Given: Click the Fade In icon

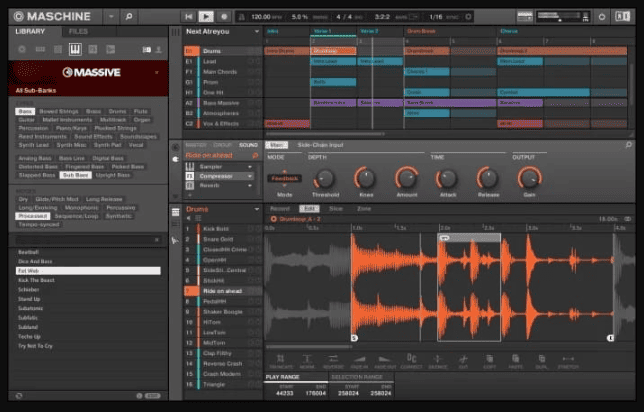Looking at the screenshot, I should [359, 361].
